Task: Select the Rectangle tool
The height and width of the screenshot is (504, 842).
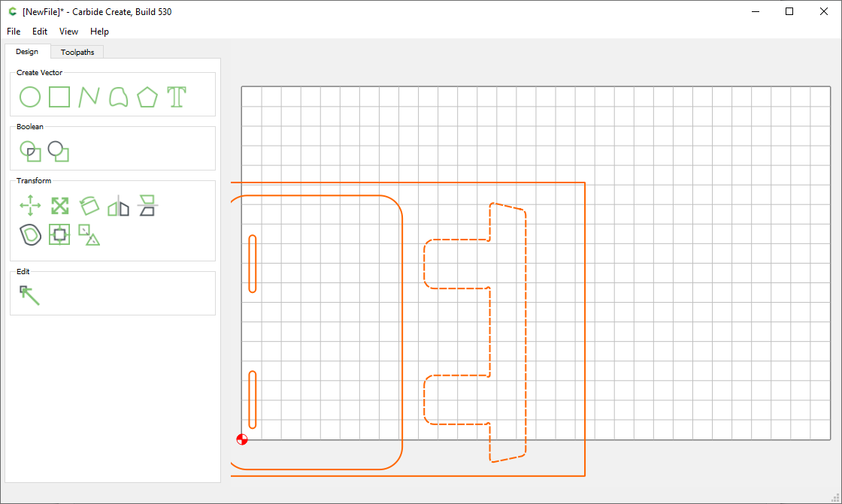Action: (59, 96)
